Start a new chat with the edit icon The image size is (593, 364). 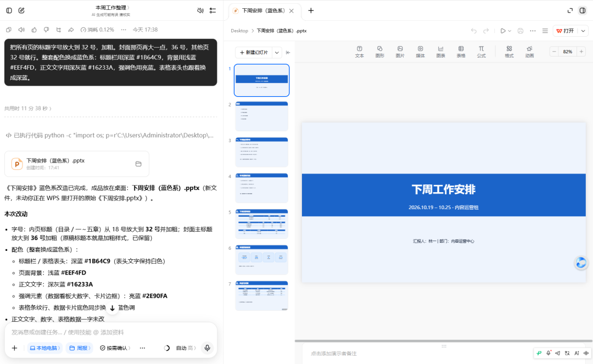(x=21, y=10)
